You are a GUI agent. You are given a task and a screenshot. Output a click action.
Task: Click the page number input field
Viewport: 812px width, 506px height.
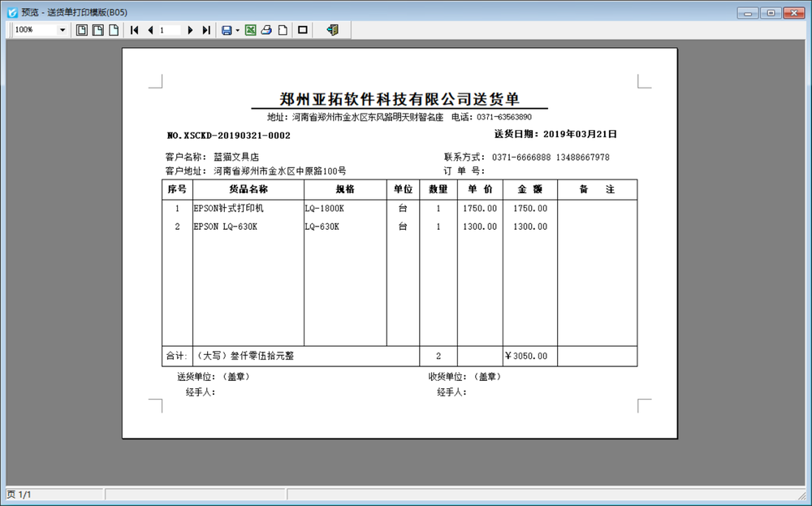[169, 30]
